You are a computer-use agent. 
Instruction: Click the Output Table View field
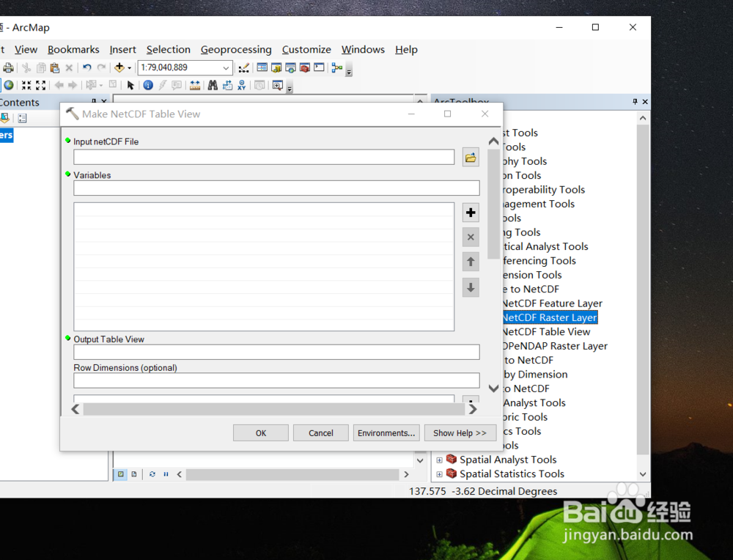276,352
